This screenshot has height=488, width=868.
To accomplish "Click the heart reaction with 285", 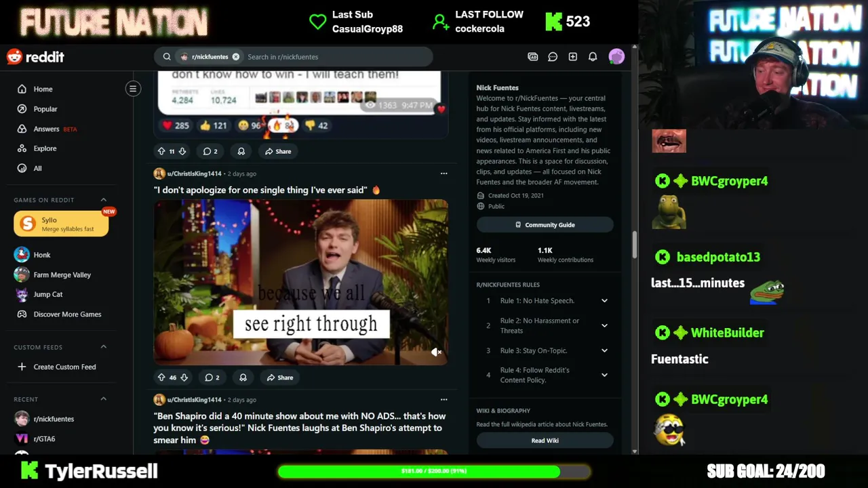I will pos(175,125).
